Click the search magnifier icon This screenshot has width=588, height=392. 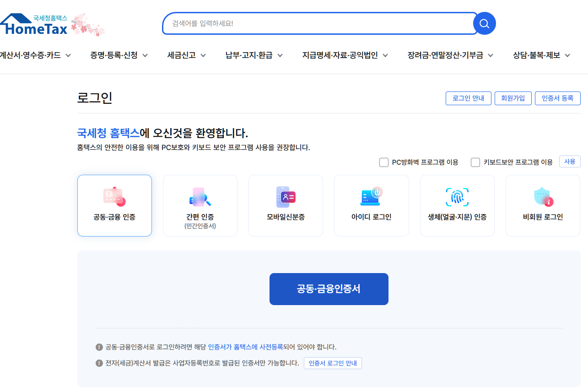[484, 23]
